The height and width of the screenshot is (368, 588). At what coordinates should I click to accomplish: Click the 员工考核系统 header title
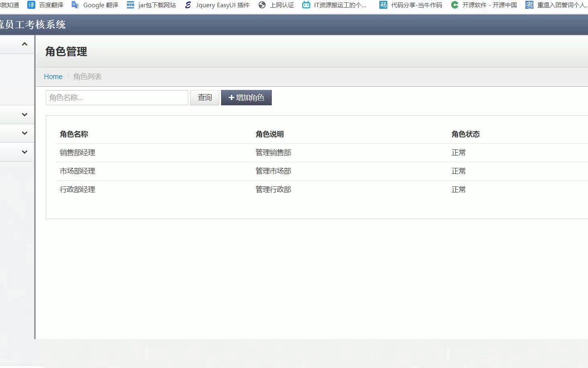[33, 25]
